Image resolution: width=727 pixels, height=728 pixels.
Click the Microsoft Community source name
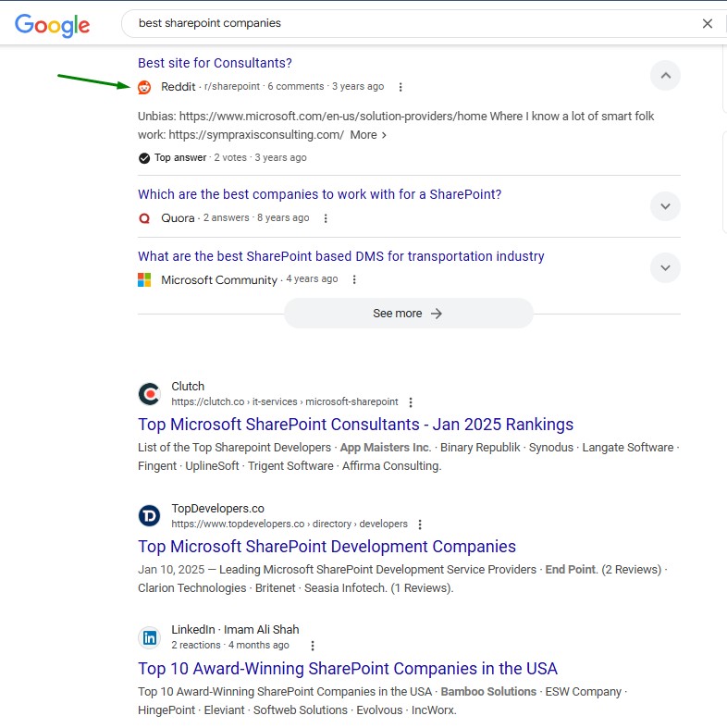tap(219, 280)
